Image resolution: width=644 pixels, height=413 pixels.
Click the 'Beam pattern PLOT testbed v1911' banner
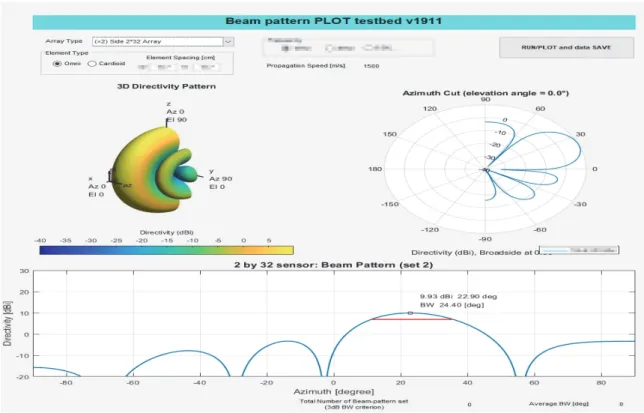tap(334, 22)
